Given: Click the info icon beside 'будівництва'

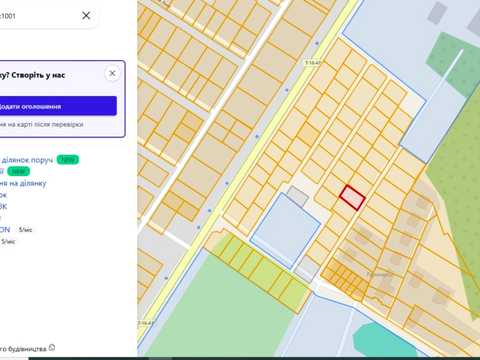Looking at the screenshot, I should click(x=52, y=348).
